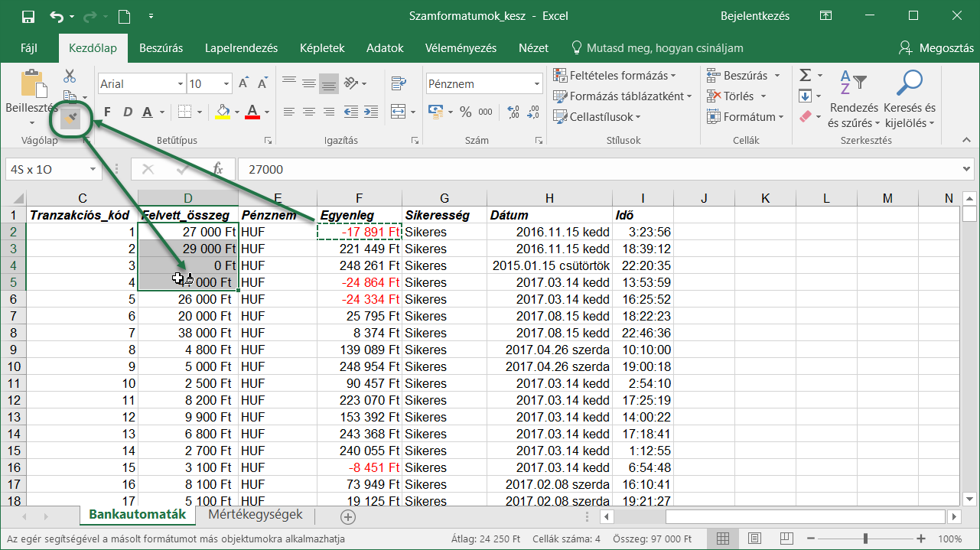Click the Save icon in title bar

[x=28, y=16]
